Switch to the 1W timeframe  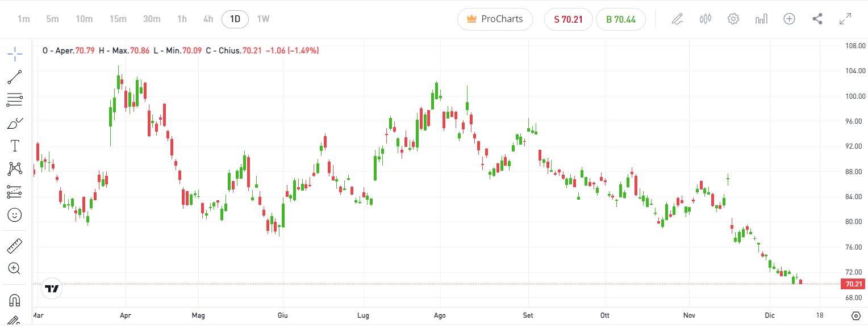(263, 19)
